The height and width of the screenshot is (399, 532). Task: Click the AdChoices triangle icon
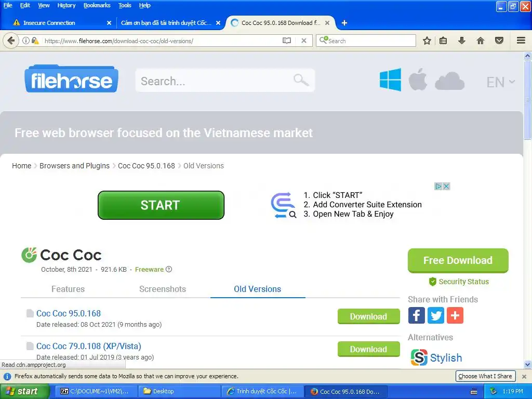click(x=438, y=187)
